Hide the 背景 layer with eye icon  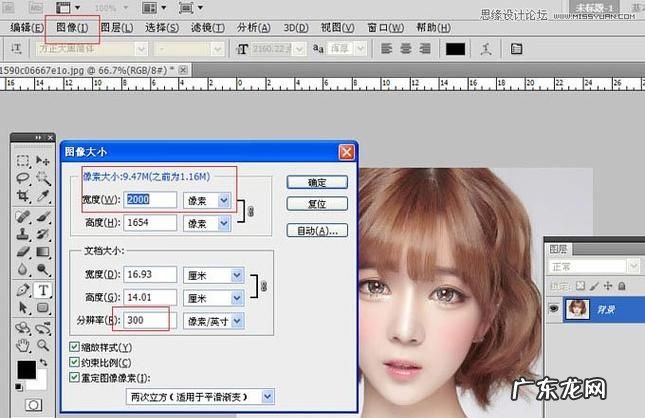coord(554,309)
